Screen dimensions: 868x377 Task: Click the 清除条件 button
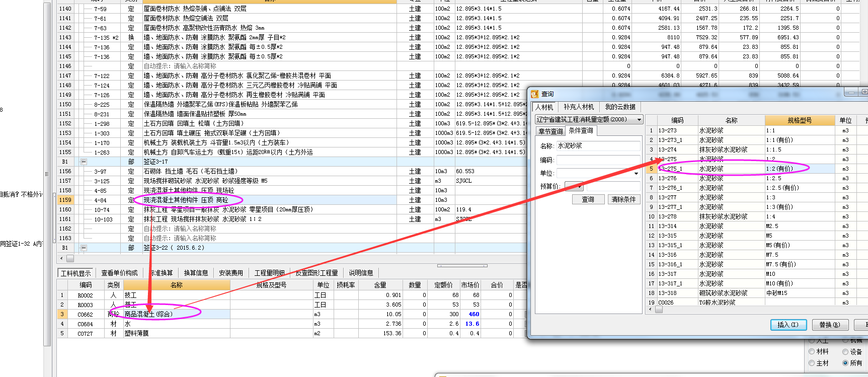[623, 200]
